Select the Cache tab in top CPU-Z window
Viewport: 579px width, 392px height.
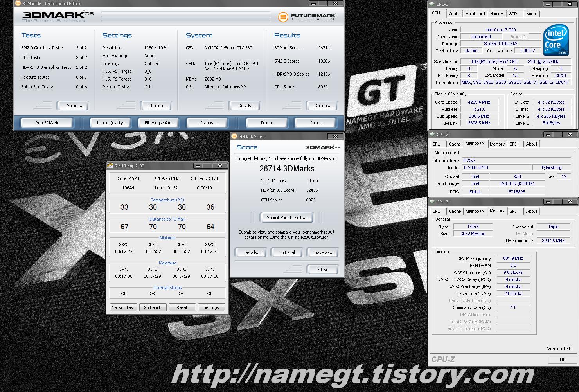(454, 14)
